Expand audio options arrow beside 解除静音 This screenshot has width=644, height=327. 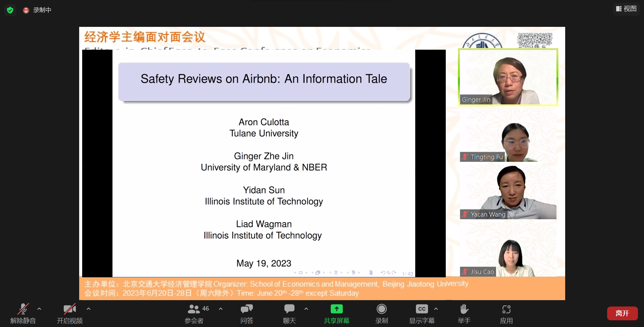click(x=39, y=309)
